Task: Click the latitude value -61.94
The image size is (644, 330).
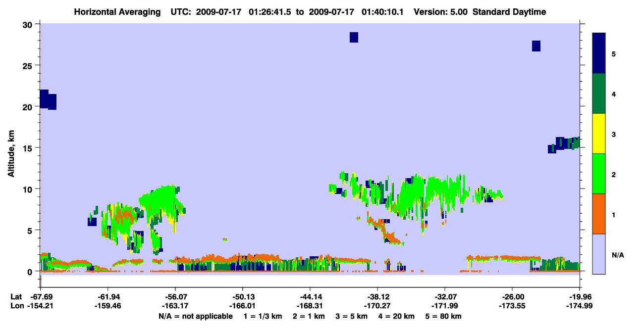Action: point(108,297)
